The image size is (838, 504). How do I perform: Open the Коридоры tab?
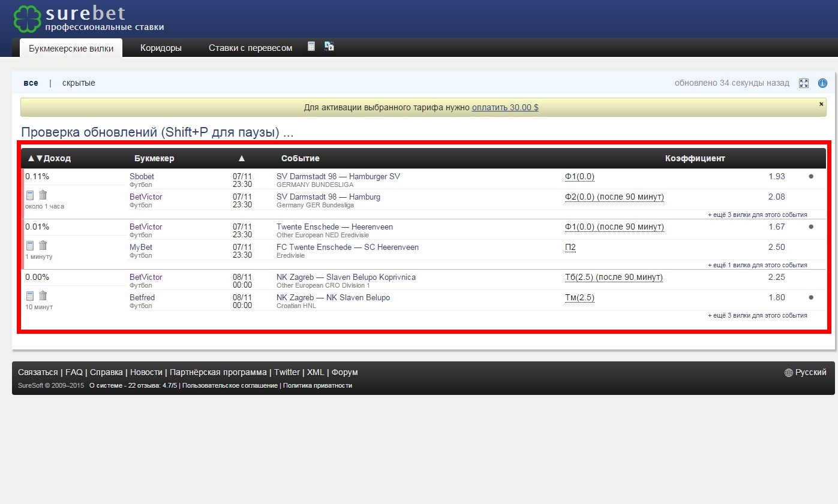click(x=161, y=48)
